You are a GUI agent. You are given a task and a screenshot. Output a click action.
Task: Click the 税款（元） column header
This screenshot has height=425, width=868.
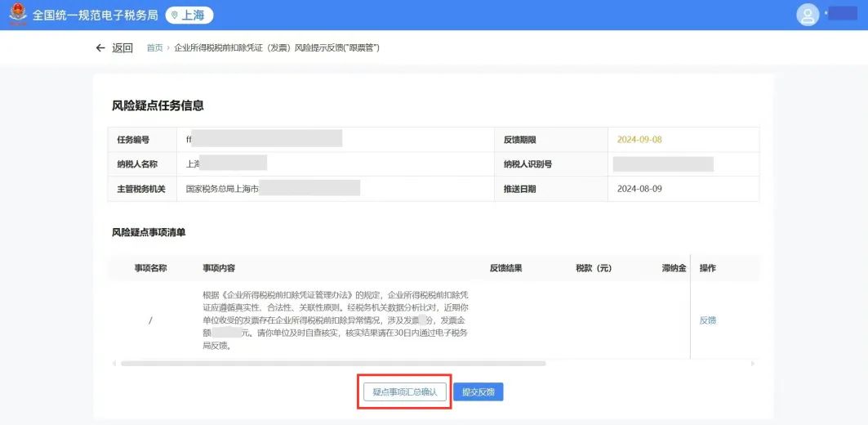click(x=594, y=268)
